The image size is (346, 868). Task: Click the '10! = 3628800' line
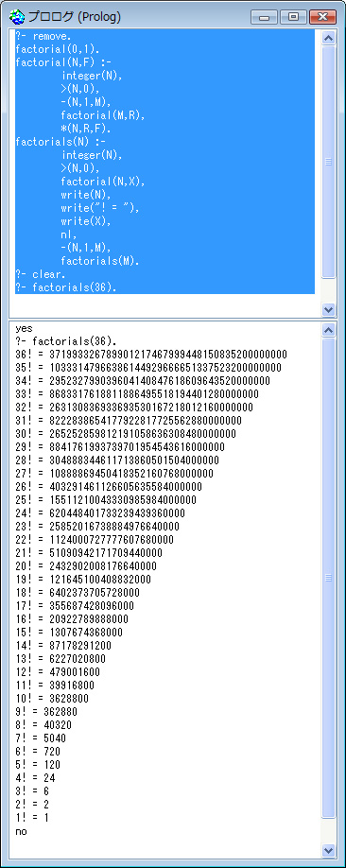coord(53,699)
